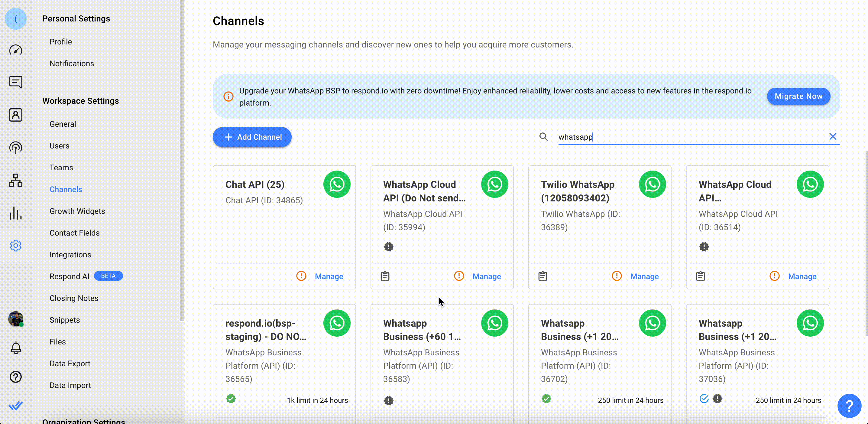Open Respond AI settings menu item
The width and height of the screenshot is (868, 424).
tap(70, 276)
